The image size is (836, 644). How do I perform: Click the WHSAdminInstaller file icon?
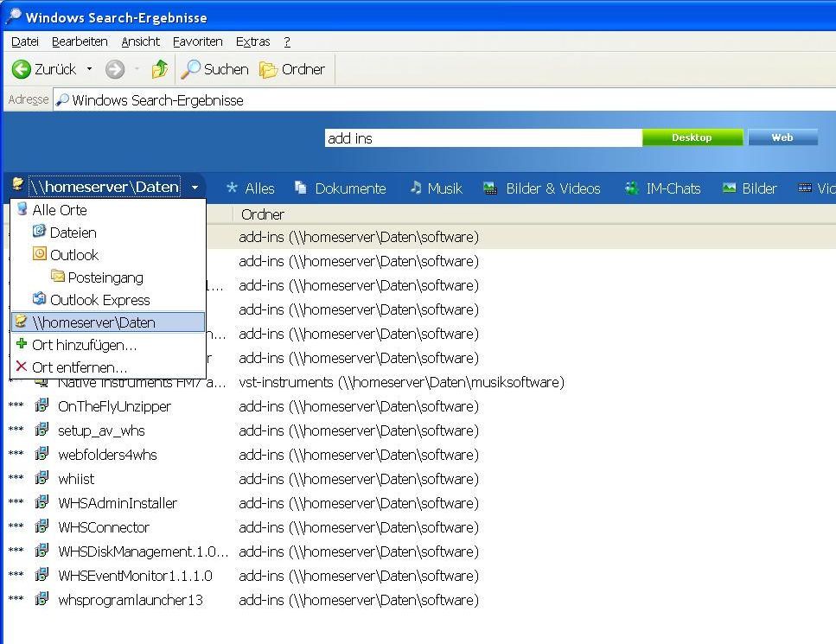tap(41, 502)
